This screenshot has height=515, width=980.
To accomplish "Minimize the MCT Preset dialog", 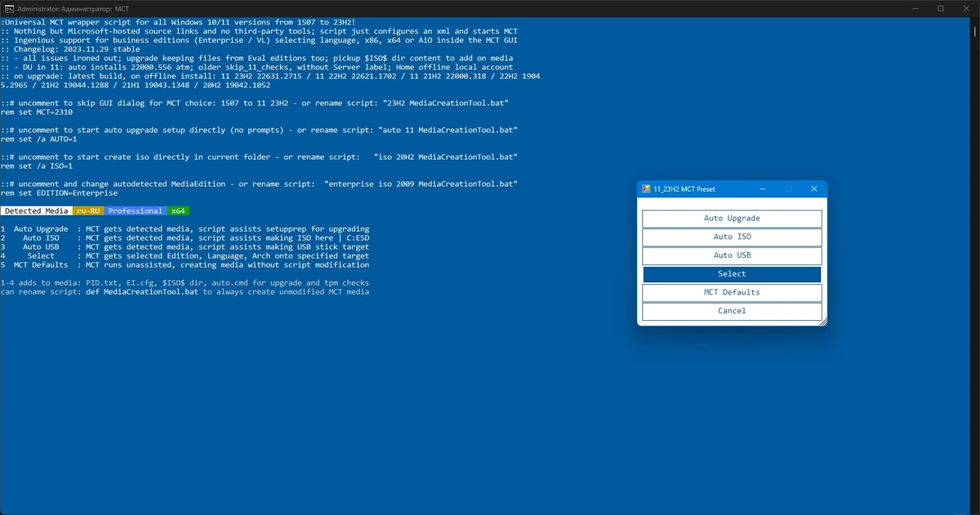I will pos(762,189).
